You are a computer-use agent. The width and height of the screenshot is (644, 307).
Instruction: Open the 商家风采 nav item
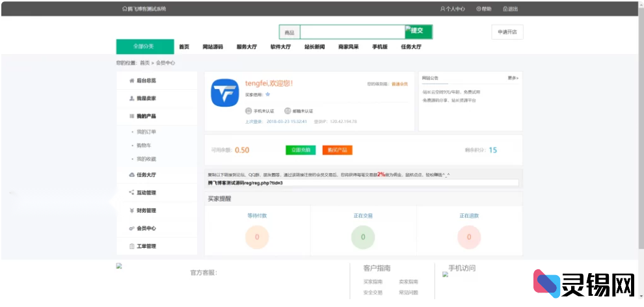(348, 47)
